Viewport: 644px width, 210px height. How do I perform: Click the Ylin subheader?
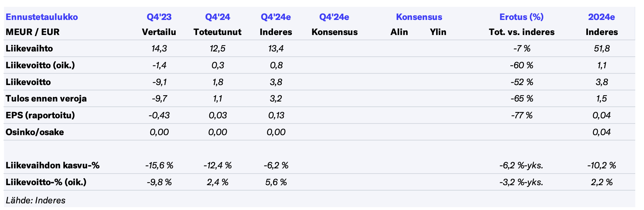pos(438,32)
